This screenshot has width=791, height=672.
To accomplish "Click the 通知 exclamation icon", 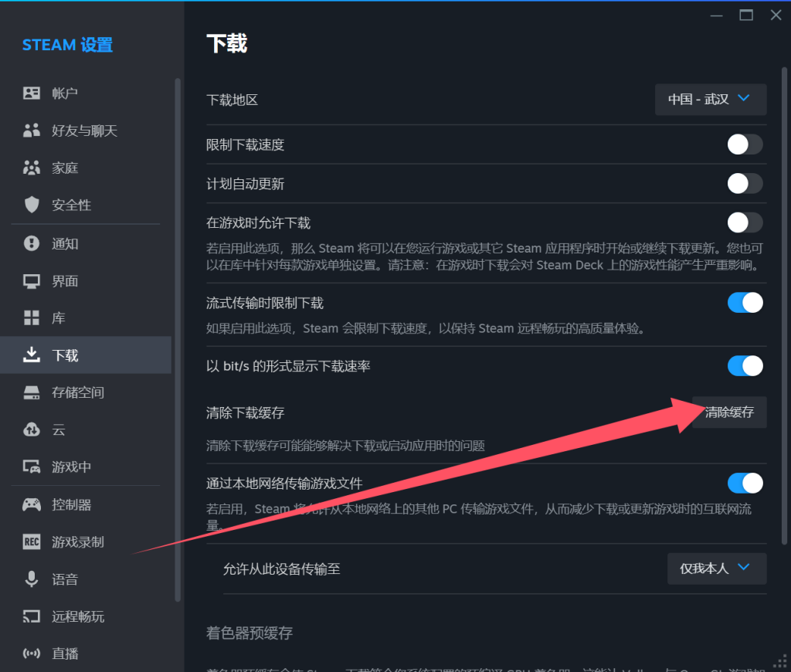I will coord(31,243).
